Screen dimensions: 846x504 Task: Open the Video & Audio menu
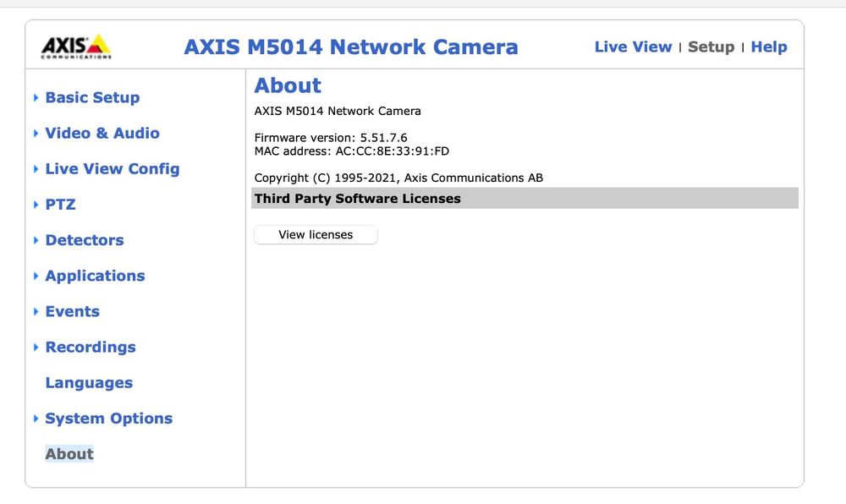coord(102,133)
